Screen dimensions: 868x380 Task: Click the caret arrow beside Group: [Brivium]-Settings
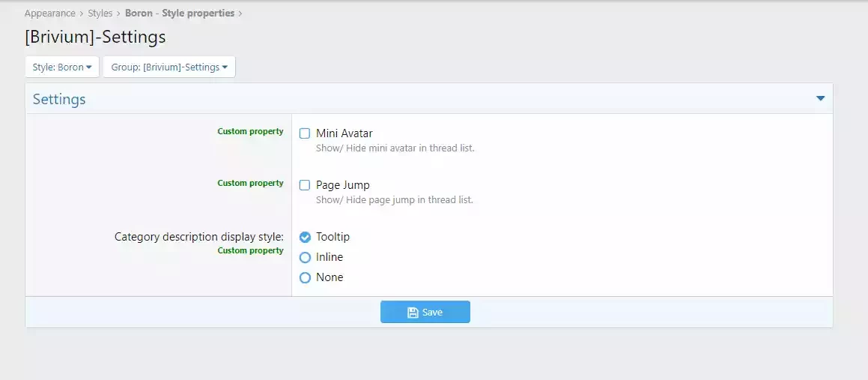click(x=225, y=67)
